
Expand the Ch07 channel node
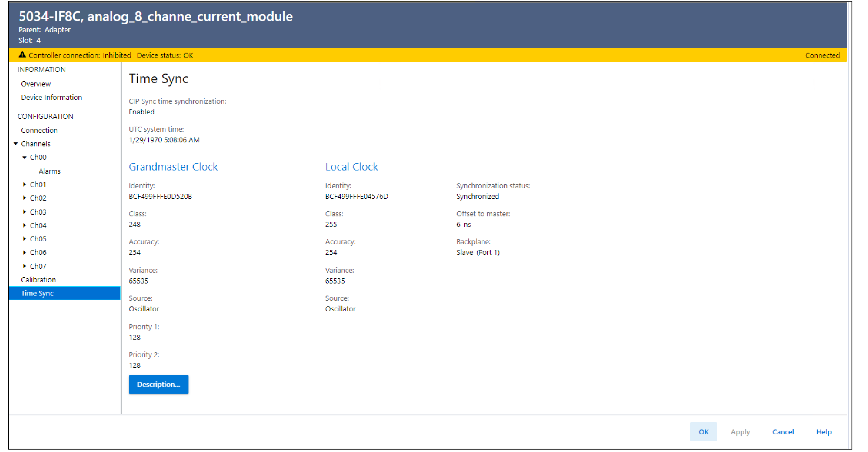click(25, 266)
